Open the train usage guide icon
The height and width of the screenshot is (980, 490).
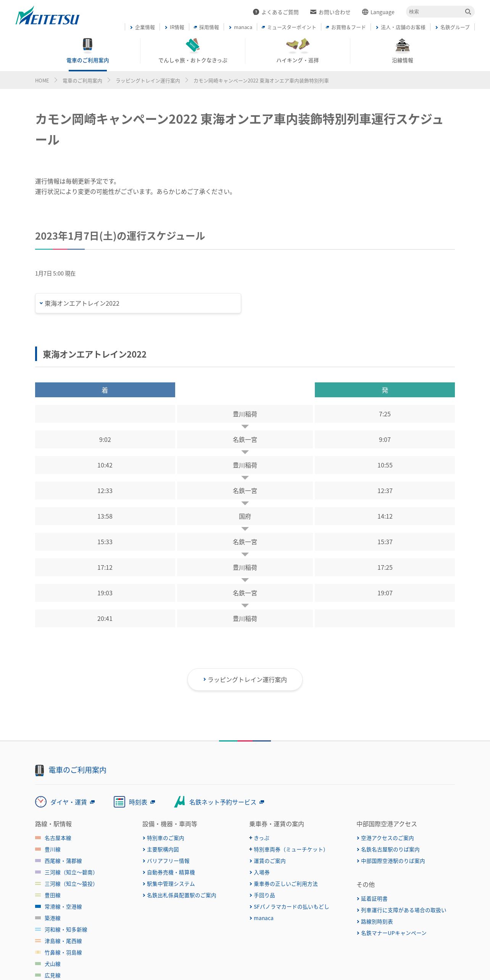[x=87, y=45]
